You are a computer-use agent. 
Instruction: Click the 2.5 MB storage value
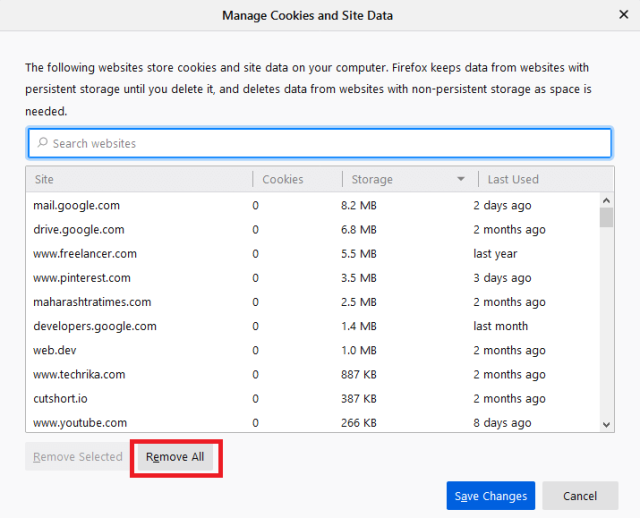coord(359,302)
